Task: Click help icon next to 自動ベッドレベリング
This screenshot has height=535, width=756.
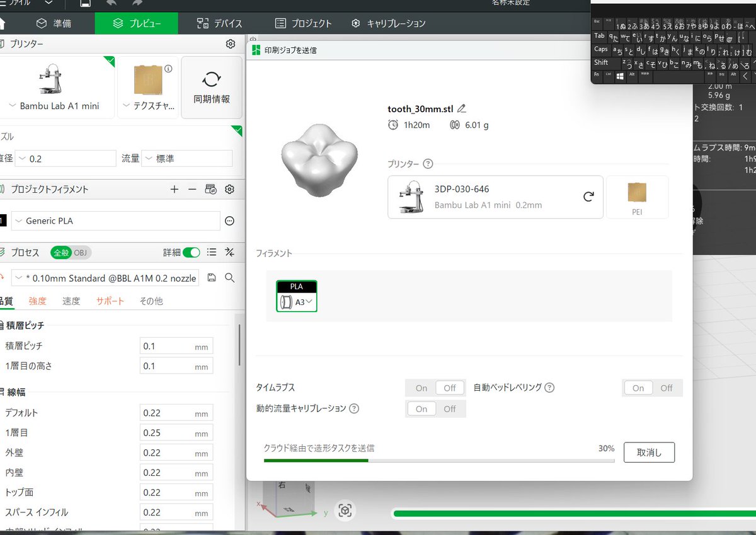Action: click(549, 388)
